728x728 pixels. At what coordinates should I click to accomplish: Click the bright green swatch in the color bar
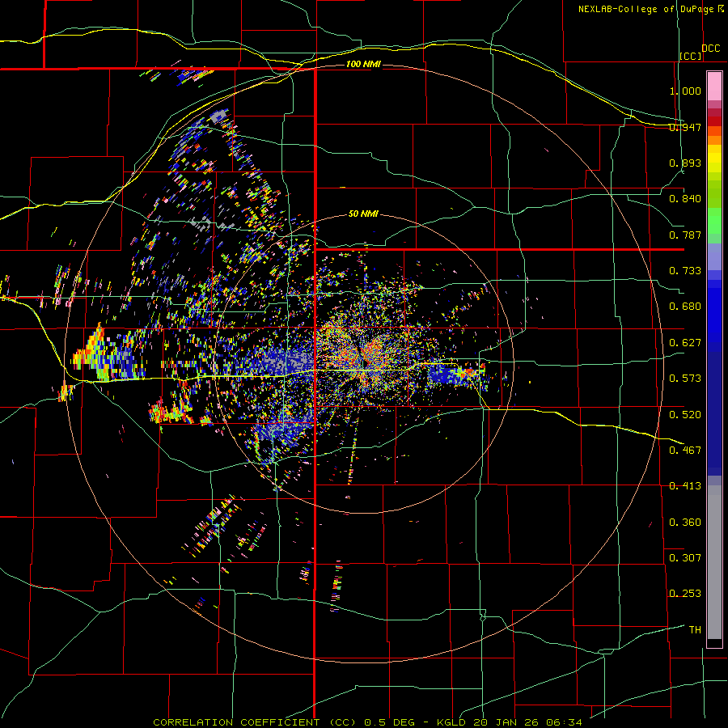714,221
